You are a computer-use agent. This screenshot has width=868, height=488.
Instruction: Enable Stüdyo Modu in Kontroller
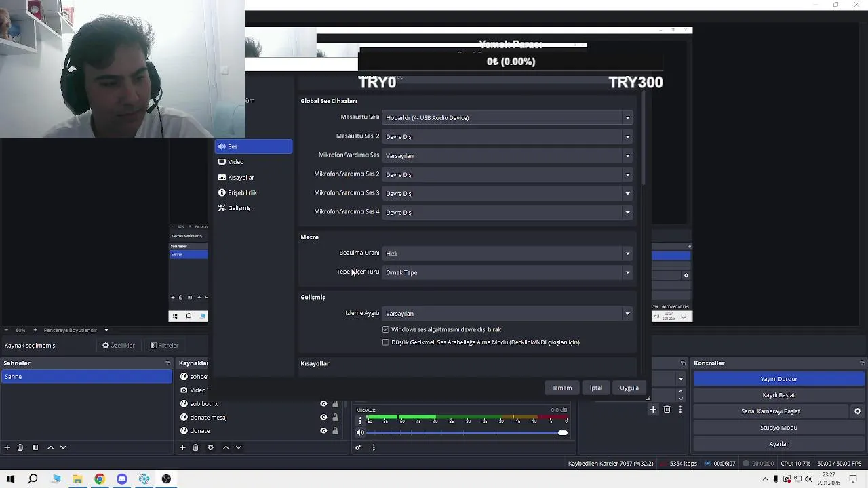(x=778, y=428)
